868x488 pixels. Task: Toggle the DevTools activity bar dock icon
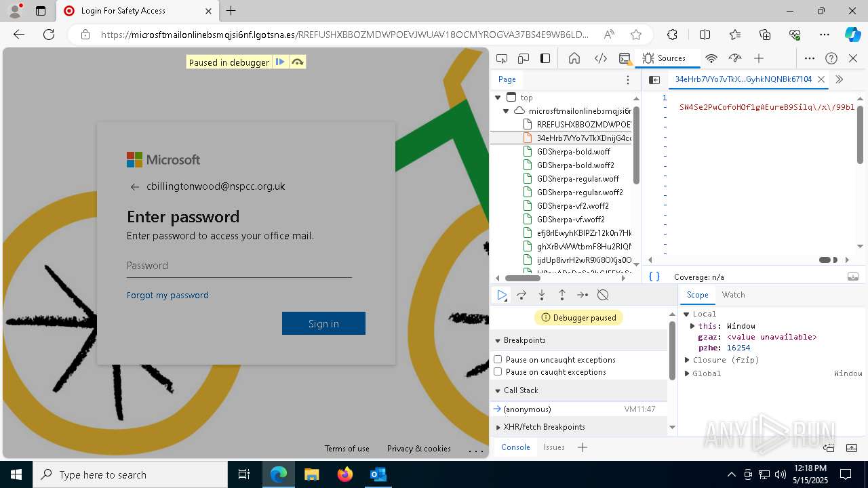[x=545, y=58]
